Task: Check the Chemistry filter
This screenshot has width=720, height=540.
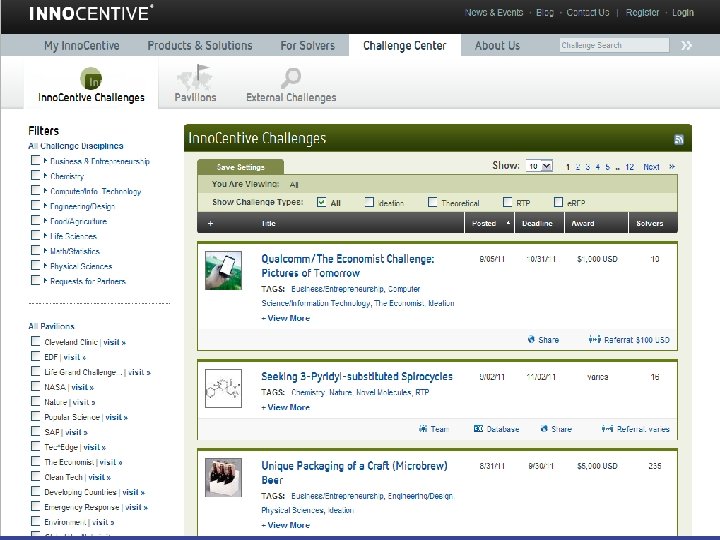Action: [35, 175]
